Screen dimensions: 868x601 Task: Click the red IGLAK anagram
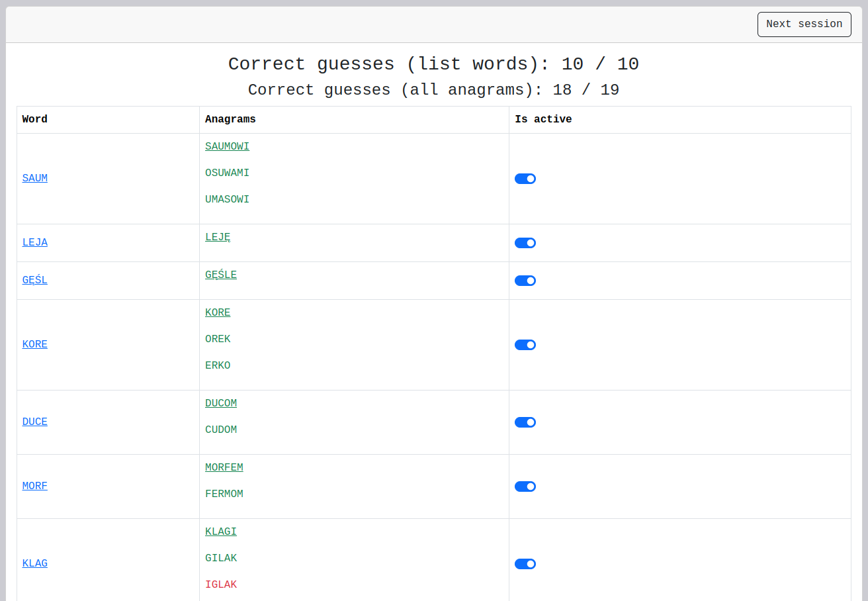[x=221, y=585]
